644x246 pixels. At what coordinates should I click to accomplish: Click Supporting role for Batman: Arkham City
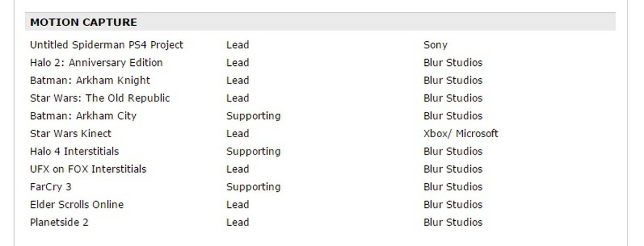(253, 116)
